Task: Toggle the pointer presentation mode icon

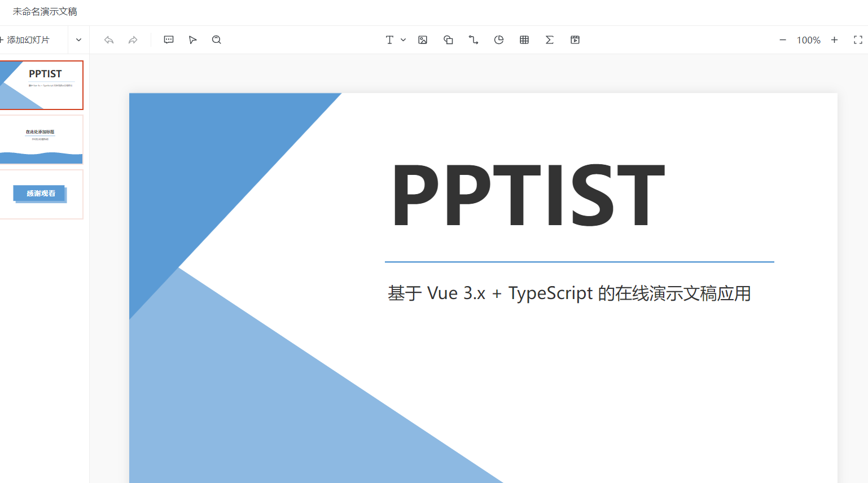Action: point(192,39)
